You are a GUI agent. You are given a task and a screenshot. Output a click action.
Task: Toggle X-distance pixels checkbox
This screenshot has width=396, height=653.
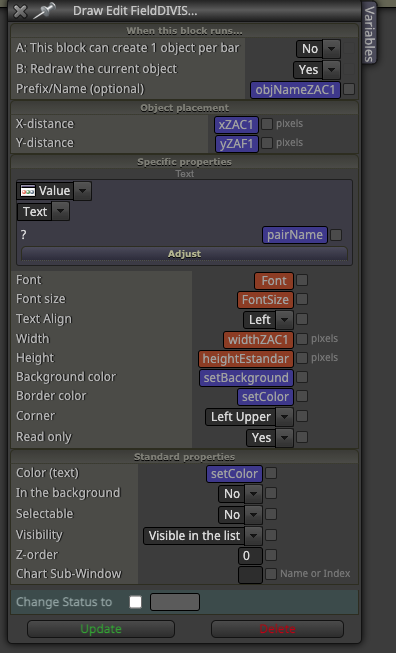click(x=267, y=124)
